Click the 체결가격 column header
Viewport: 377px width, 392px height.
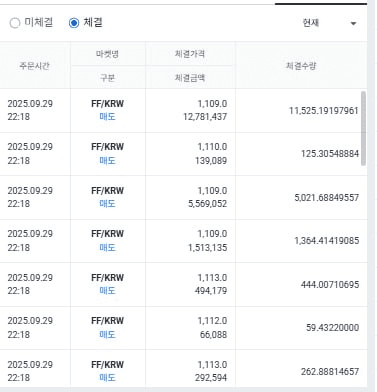tap(190, 54)
